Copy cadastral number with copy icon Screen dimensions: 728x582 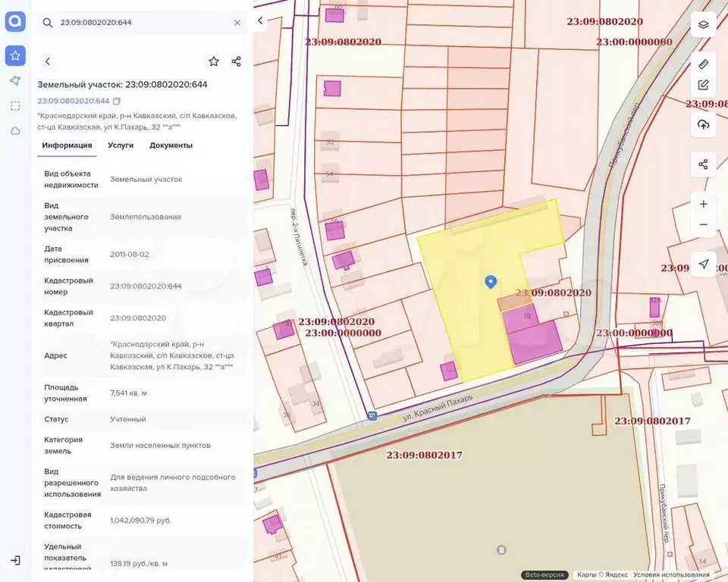pyautogui.click(x=117, y=102)
